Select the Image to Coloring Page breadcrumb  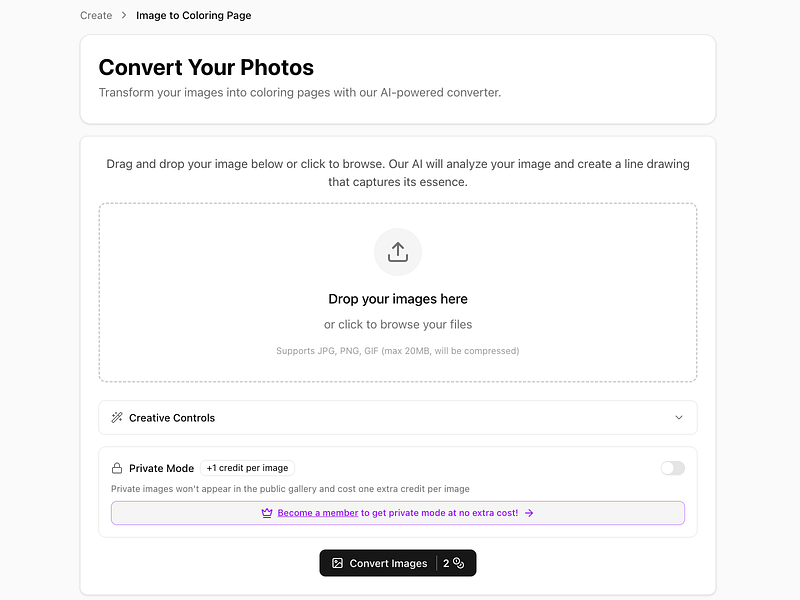coord(194,16)
